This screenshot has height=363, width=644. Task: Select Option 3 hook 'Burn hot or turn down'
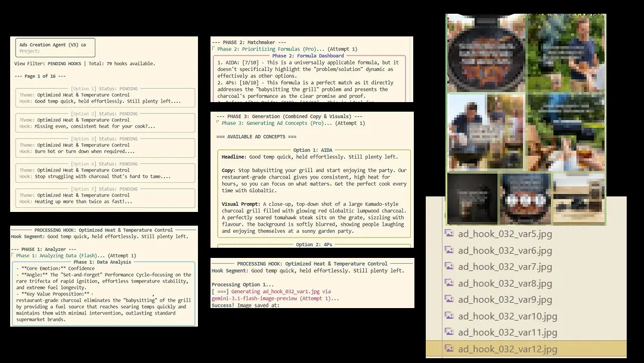[x=105, y=148]
